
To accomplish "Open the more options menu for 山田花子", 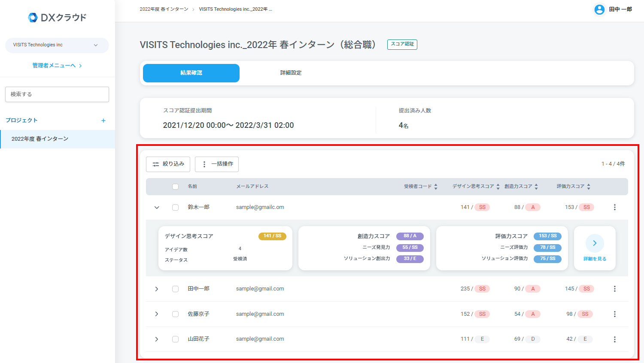I will click(x=614, y=339).
